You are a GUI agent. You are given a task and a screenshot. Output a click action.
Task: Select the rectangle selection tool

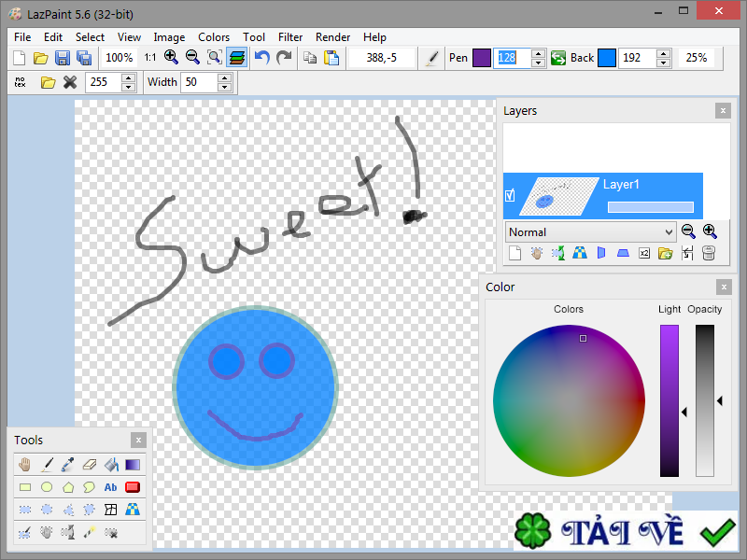pos(24,509)
